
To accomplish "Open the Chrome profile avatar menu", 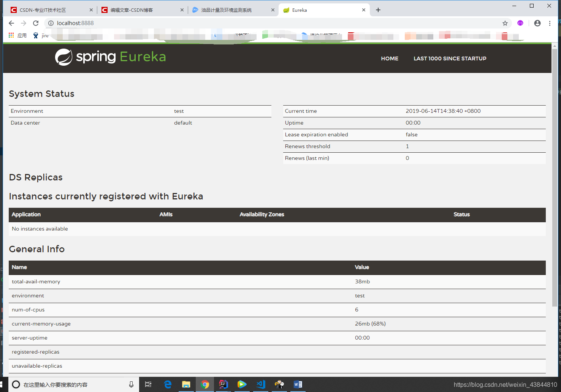I will (x=537, y=23).
